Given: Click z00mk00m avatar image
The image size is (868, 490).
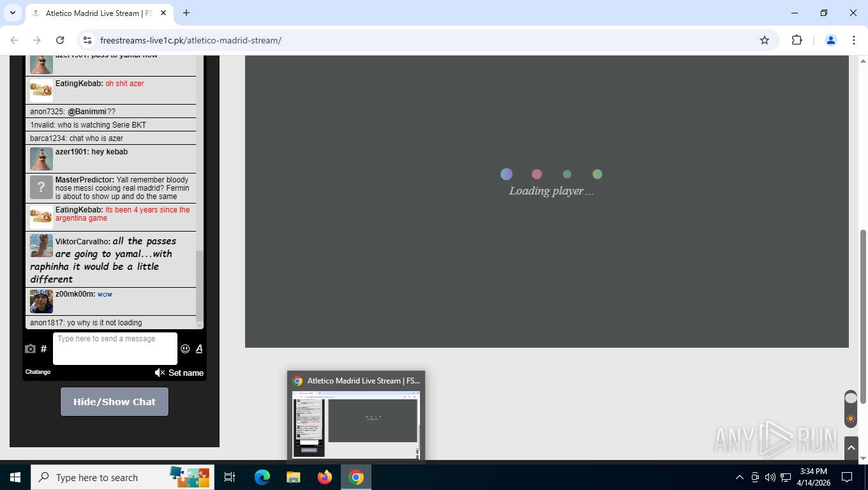Looking at the screenshot, I should 41,301.
